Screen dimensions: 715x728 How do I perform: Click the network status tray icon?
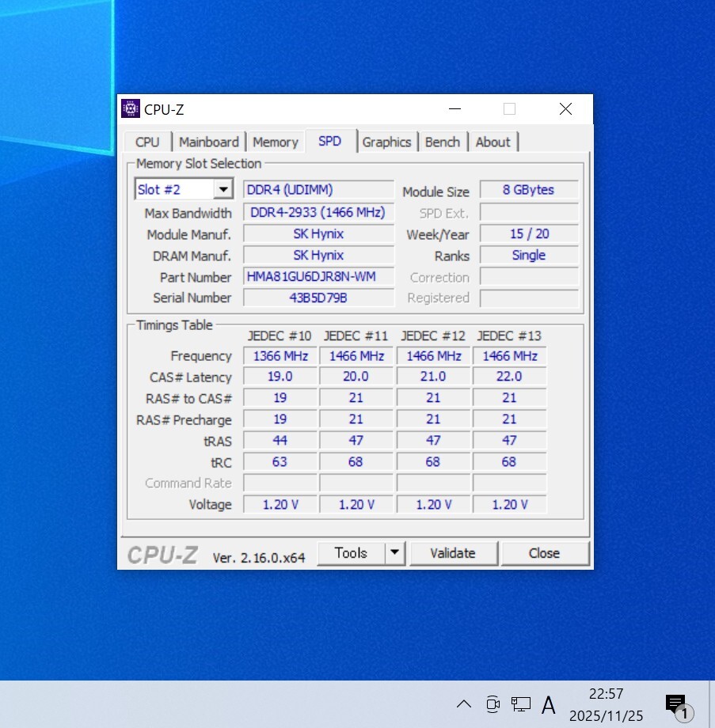click(520, 703)
